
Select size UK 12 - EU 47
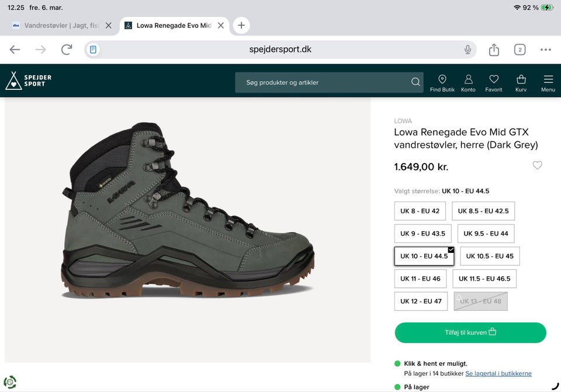click(x=421, y=301)
